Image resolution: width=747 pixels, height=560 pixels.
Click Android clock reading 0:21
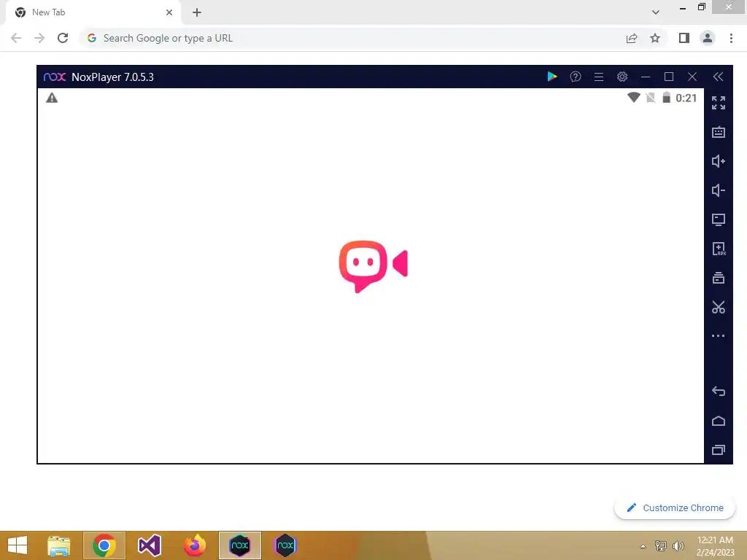686,98
